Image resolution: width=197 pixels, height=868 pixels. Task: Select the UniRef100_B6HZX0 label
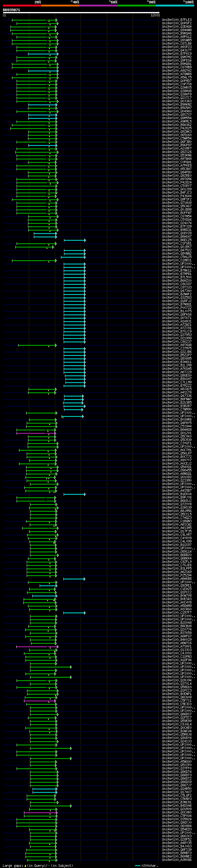(x=176, y=280)
